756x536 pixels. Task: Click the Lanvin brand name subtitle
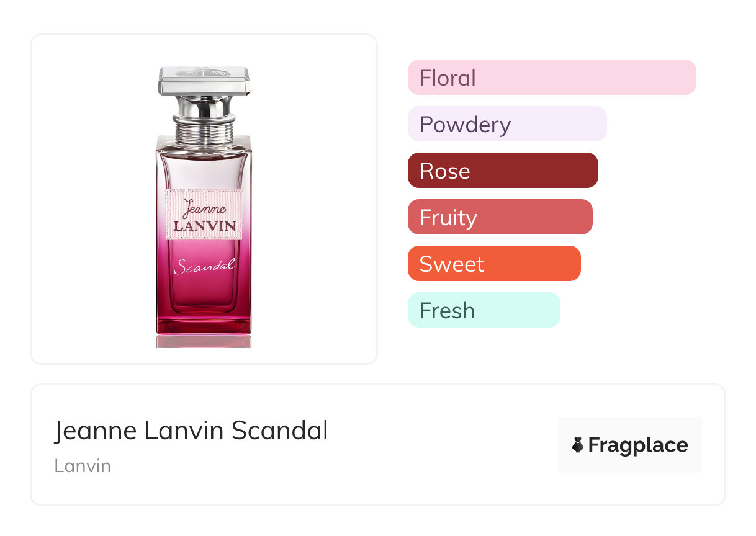pos(83,466)
